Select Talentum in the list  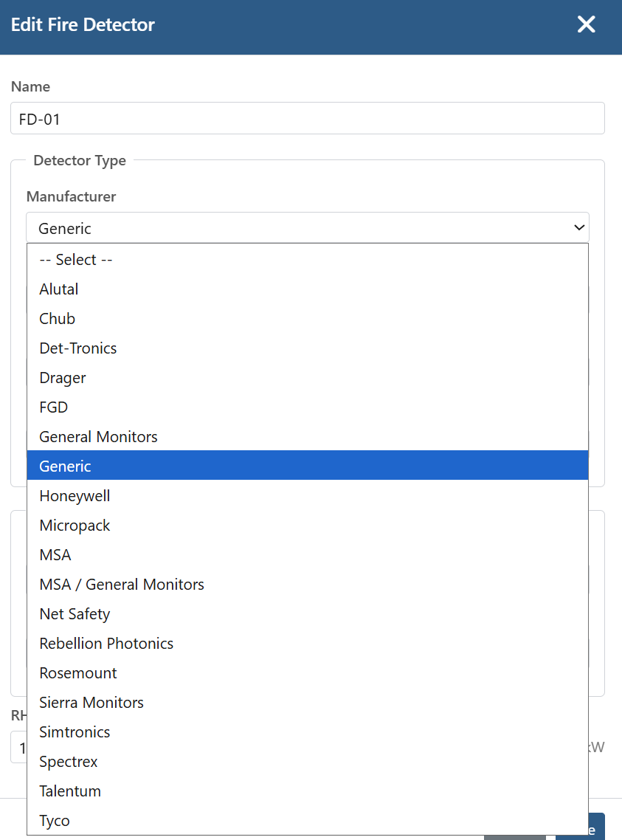[308, 791]
